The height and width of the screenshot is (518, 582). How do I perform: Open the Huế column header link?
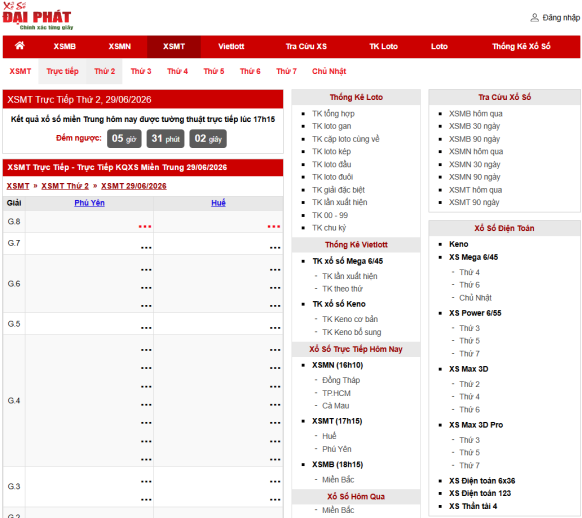click(x=218, y=203)
